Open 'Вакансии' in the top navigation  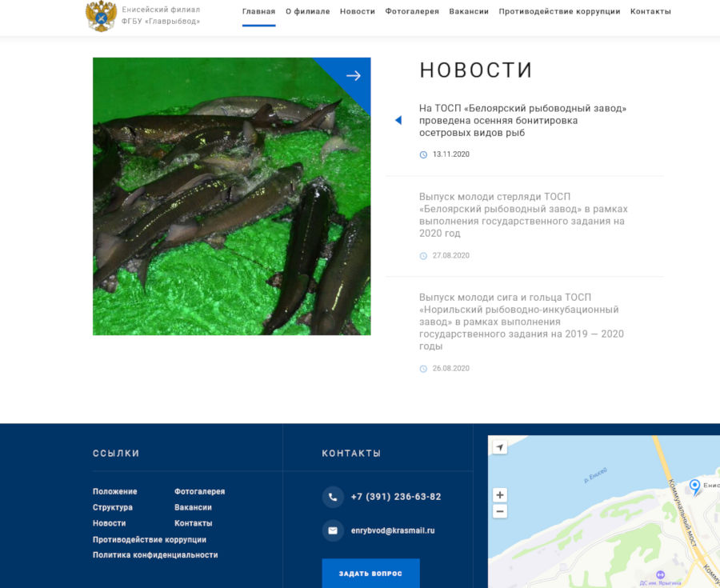(469, 12)
